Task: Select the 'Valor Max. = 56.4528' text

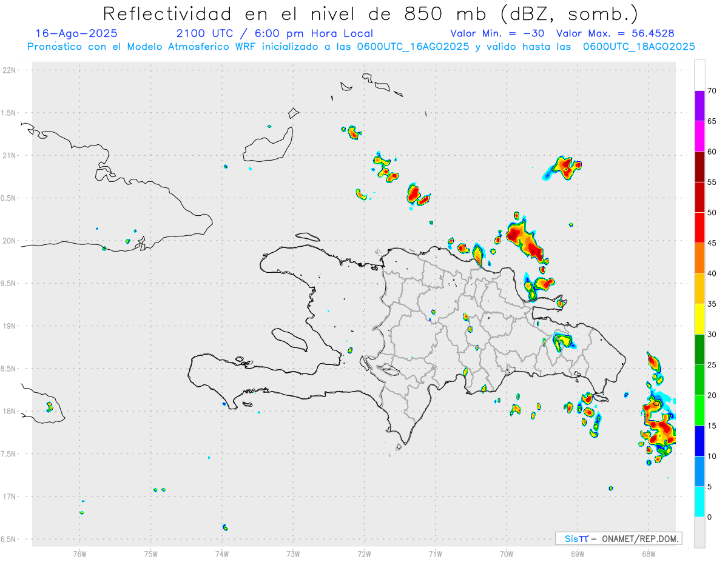Action: [x=615, y=33]
